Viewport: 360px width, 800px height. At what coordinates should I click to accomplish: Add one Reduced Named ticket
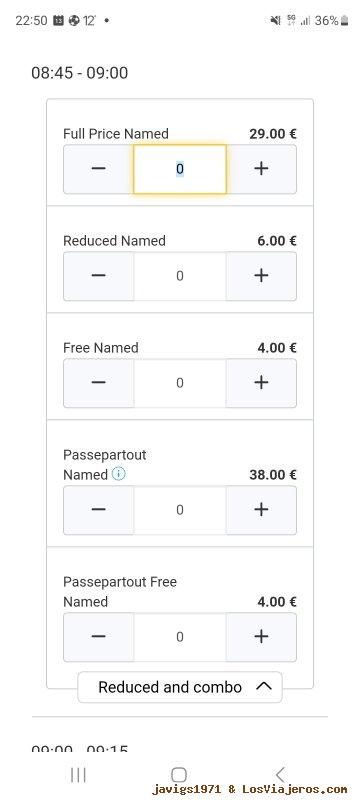tap(261, 276)
